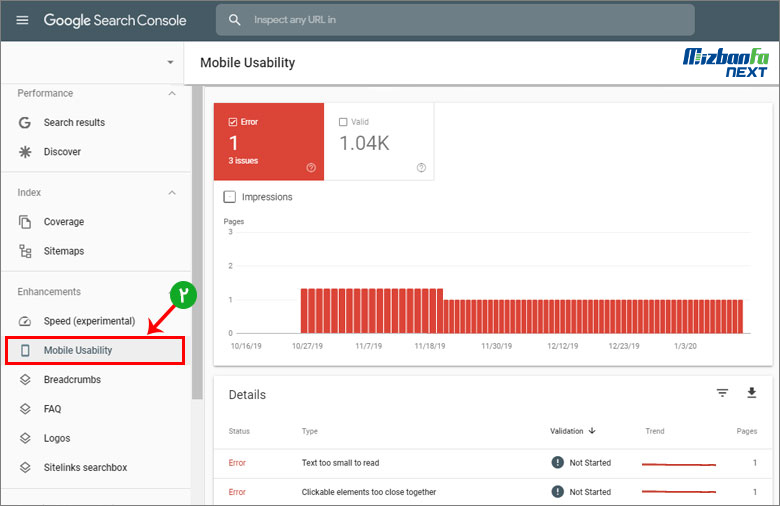Download the details table
This screenshot has height=506, width=780.
pyautogui.click(x=752, y=393)
